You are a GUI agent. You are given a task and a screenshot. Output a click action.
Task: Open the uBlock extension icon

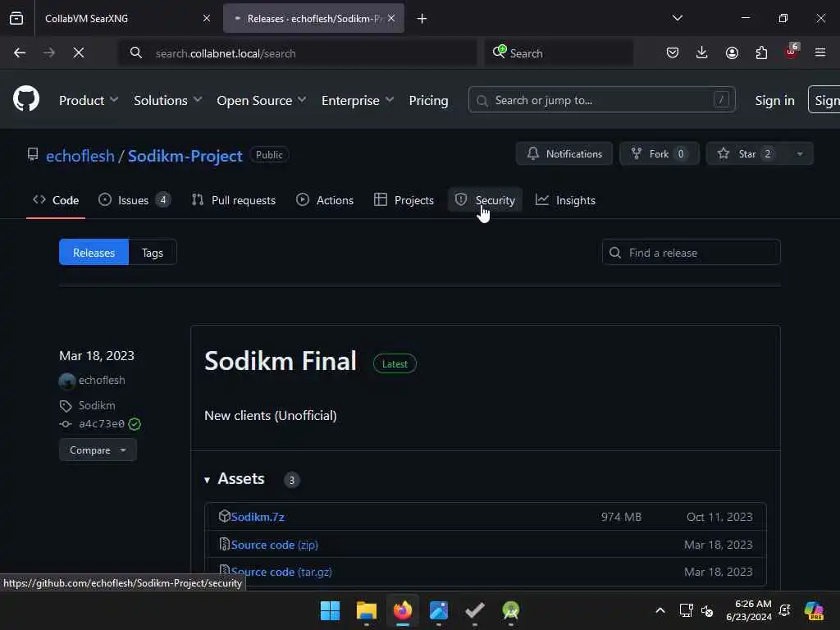[792, 52]
